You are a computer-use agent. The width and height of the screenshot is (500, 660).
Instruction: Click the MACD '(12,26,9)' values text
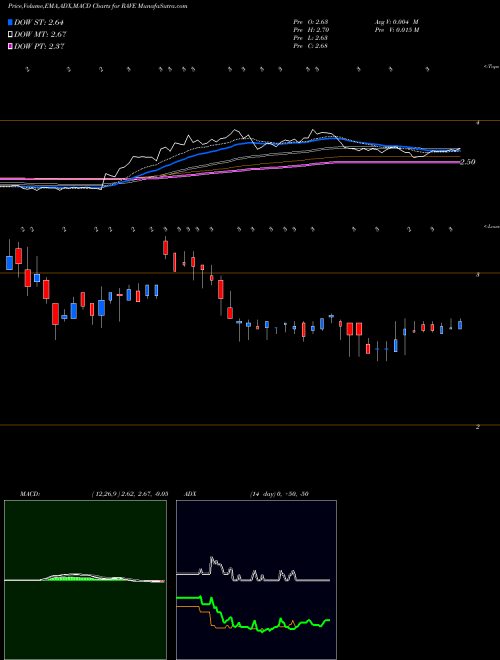130,494
